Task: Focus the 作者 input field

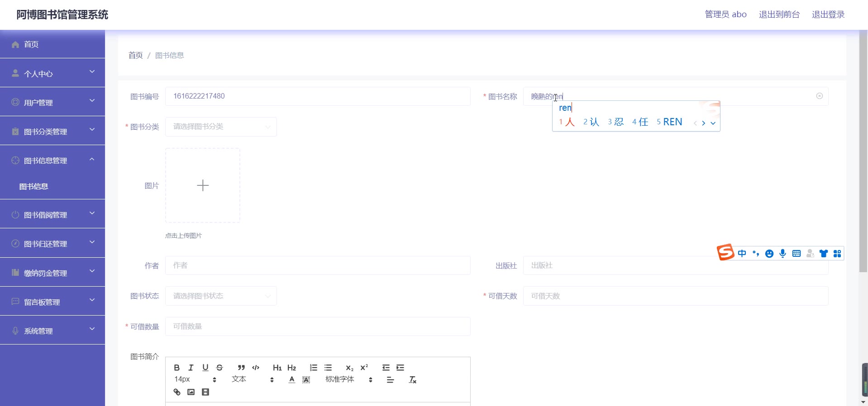Action: (x=318, y=265)
